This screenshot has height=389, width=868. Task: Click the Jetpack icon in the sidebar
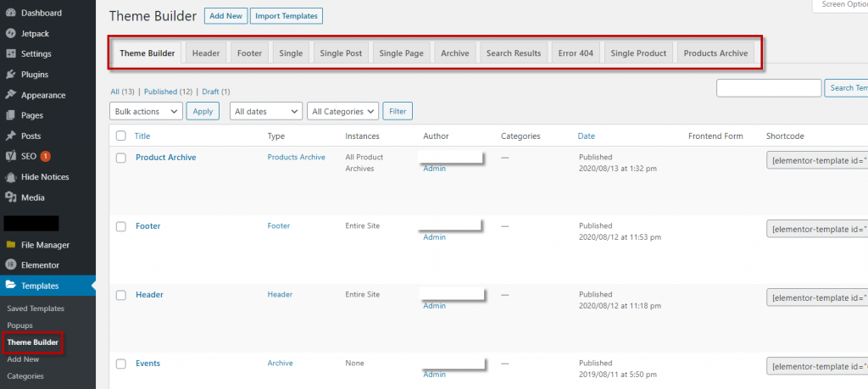(10, 33)
